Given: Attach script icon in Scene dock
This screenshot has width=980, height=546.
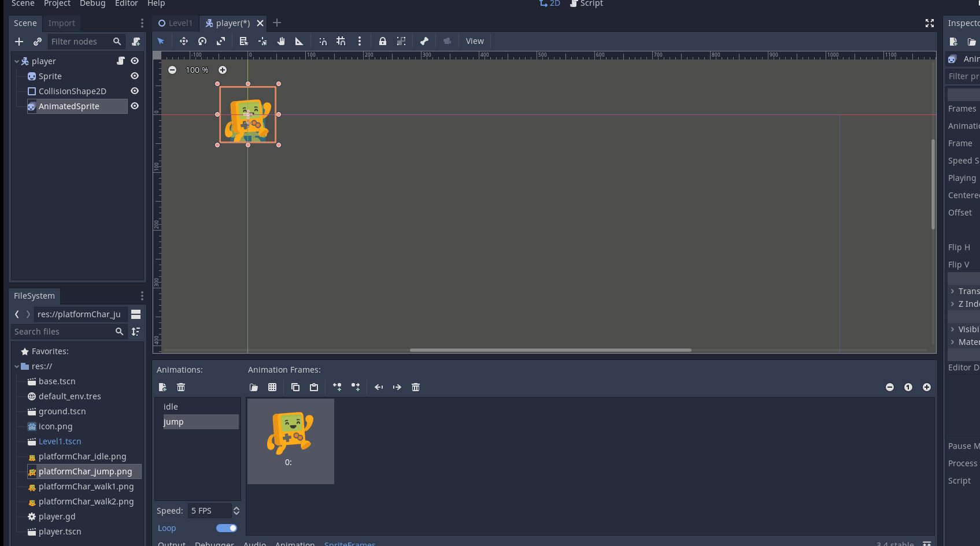Looking at the screenshot, I should [x=136, y=42].
